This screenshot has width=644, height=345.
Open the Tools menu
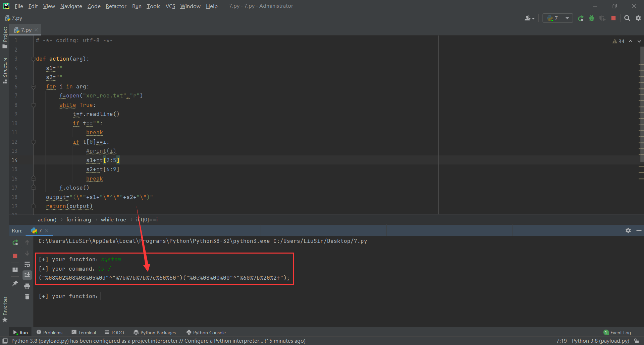pos(153,6)
